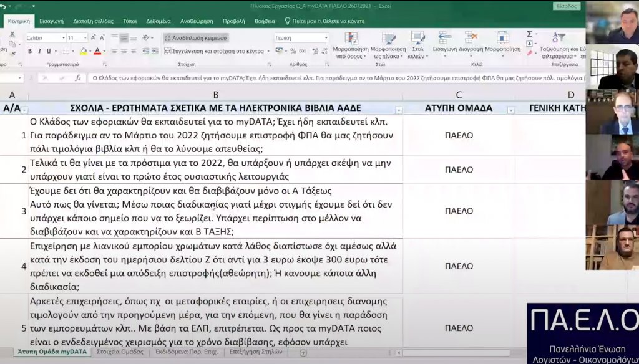
Task: Open the Calibri font name dropdown
Action: coord(63,38)
